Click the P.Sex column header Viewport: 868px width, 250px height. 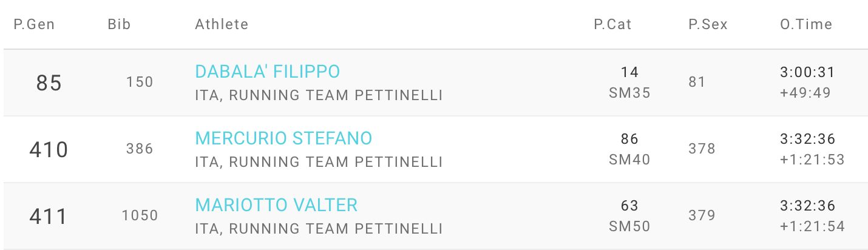(708, 25)
